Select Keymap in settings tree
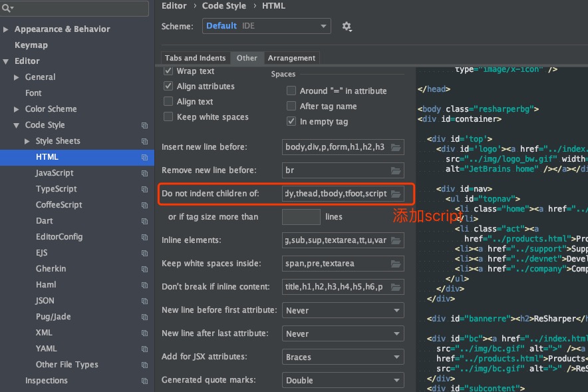588x392 pixels. point(31,45)
